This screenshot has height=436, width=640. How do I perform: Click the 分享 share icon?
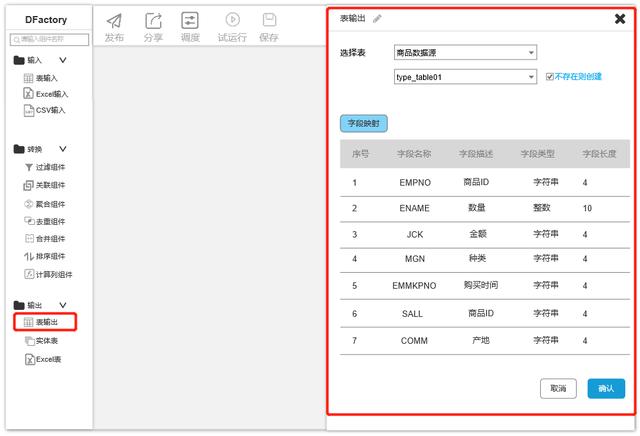coord(153,20)
